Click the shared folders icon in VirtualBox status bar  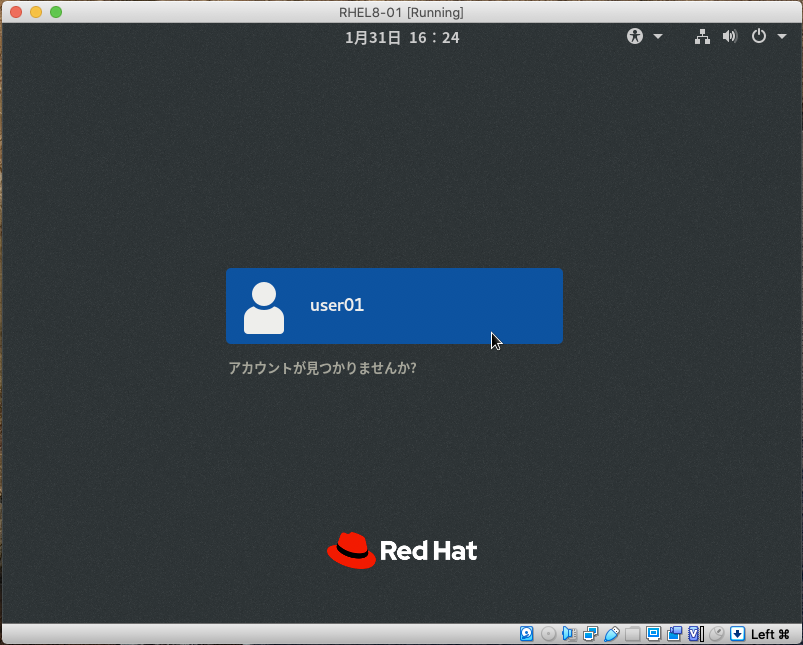634,634
